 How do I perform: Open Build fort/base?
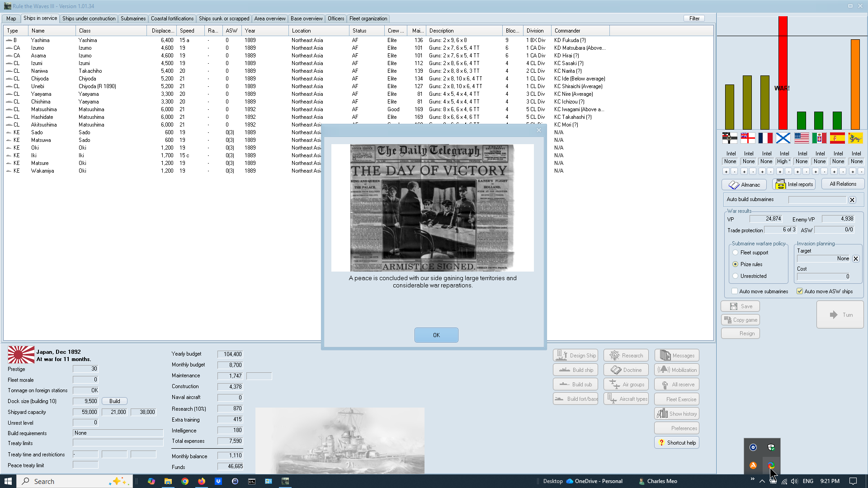(576, 399)
